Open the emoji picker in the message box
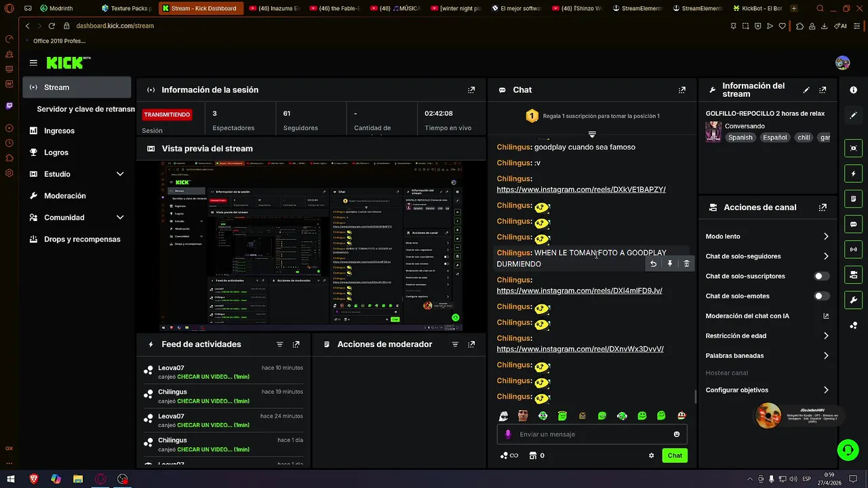The width and height of the screenshot is (868, 488). pos(677,434)
